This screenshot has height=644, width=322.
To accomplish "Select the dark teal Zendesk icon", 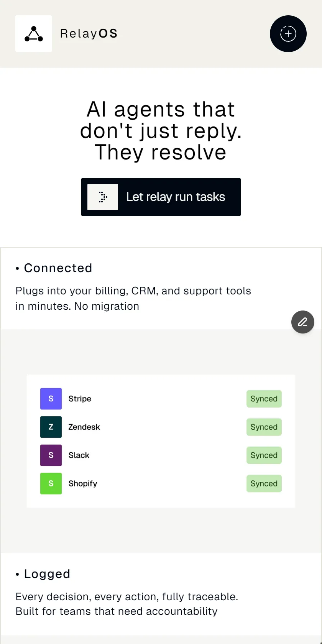I will point(51,427).
